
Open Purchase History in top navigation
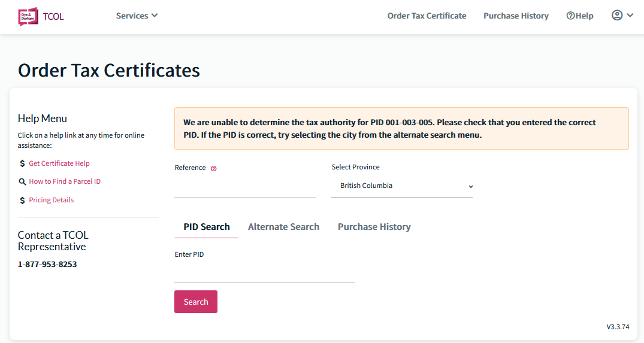(x=516, y=16)
